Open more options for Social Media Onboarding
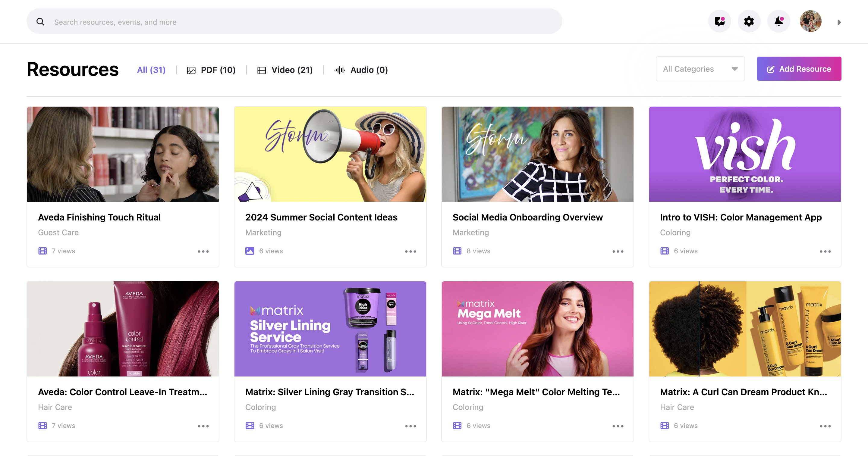 (x=618, y=251)
